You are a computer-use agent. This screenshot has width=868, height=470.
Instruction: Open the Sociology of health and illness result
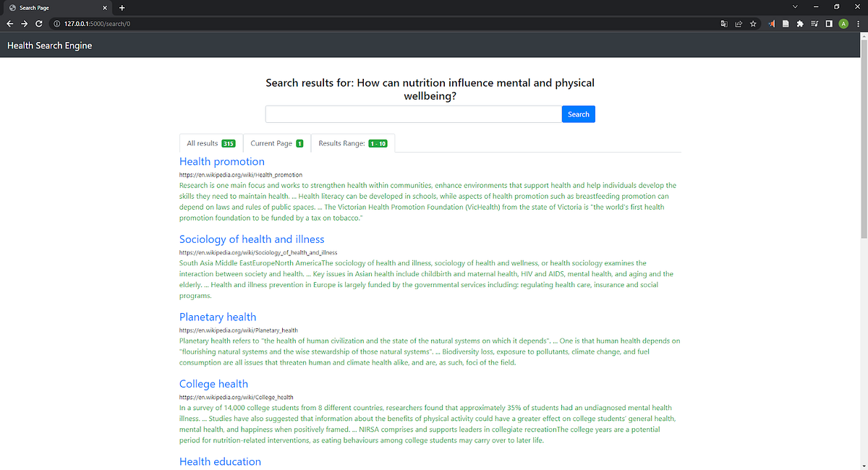point(252,239)
